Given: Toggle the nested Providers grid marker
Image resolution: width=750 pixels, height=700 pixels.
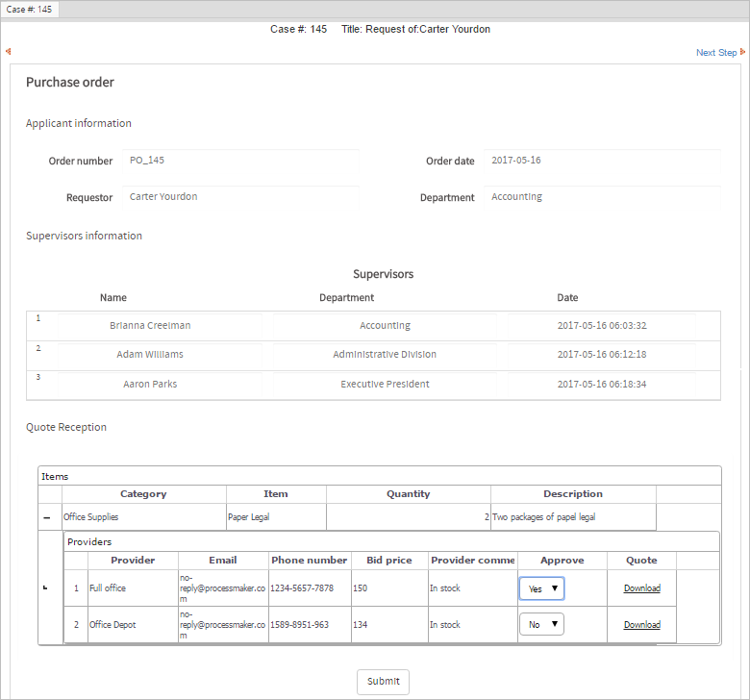Looking at the screenshot, I should click(x=45, y=588).
